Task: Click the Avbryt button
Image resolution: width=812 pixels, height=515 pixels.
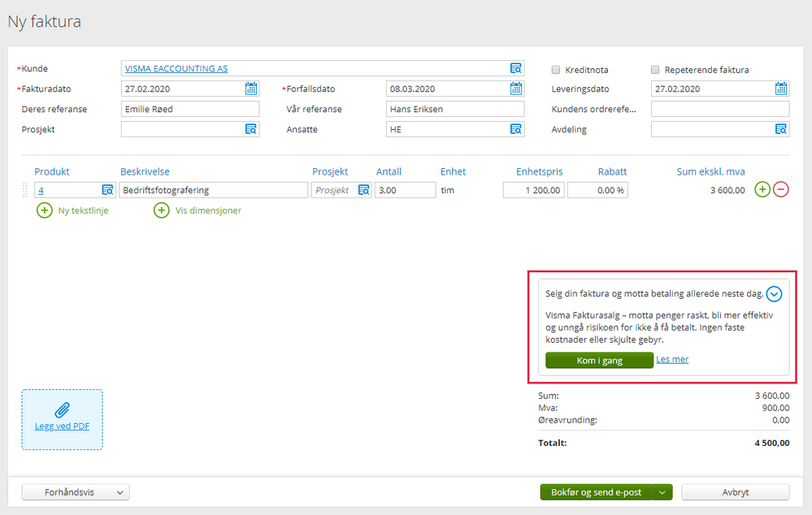Action: [x=736, y=492]
